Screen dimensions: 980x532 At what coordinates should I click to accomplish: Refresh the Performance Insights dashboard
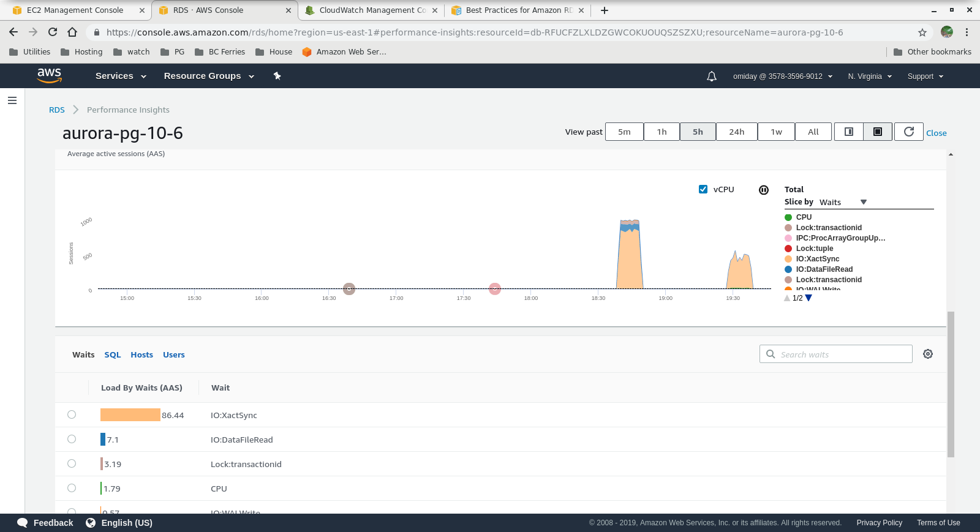tap(909, 132)
